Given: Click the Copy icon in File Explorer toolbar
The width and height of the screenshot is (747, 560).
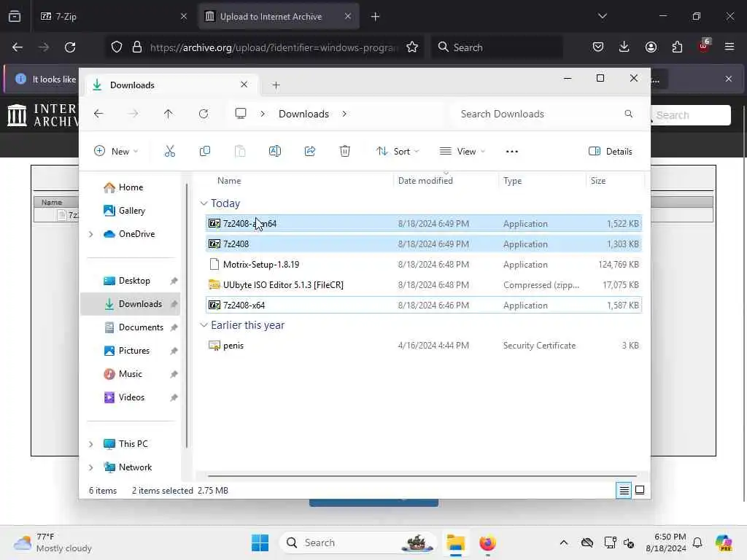Looking at the screenshot, I should (205, 152).
